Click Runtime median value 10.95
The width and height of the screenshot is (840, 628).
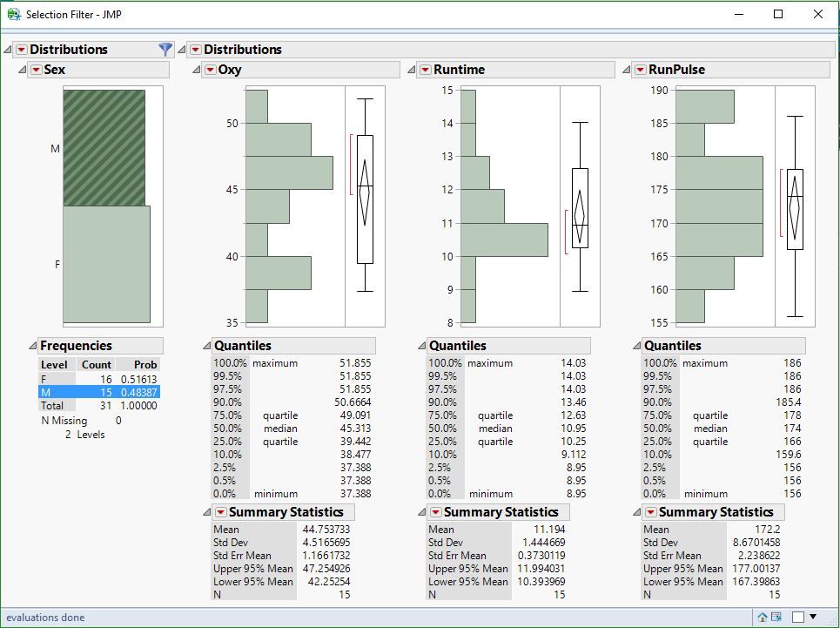(x=574, y=429)
